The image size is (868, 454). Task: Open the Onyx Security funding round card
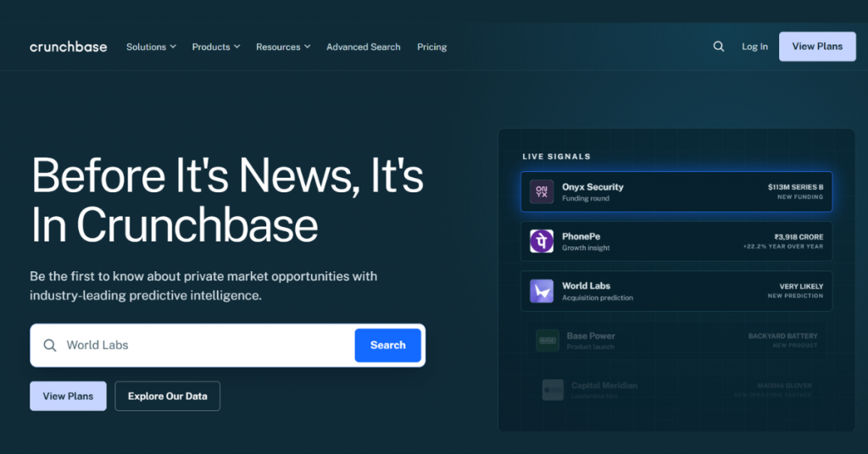pyautogui.click(x=676, y=192)
